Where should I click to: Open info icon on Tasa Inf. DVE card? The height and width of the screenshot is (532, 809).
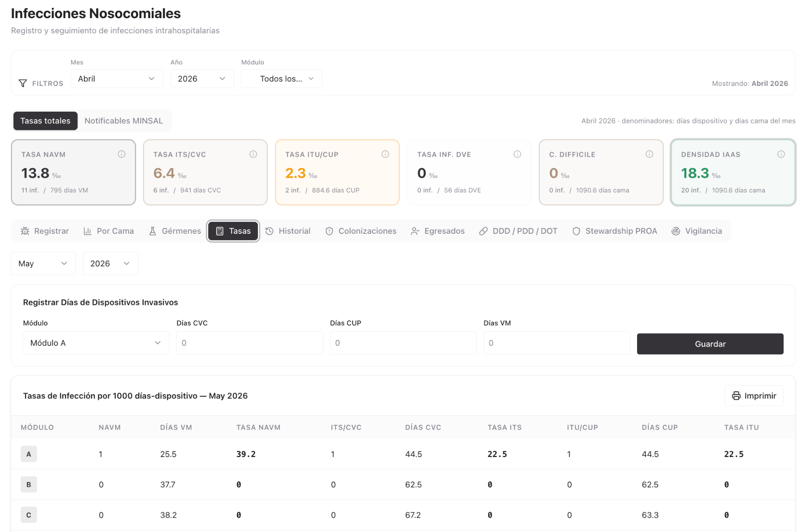[x=517, y=154]
